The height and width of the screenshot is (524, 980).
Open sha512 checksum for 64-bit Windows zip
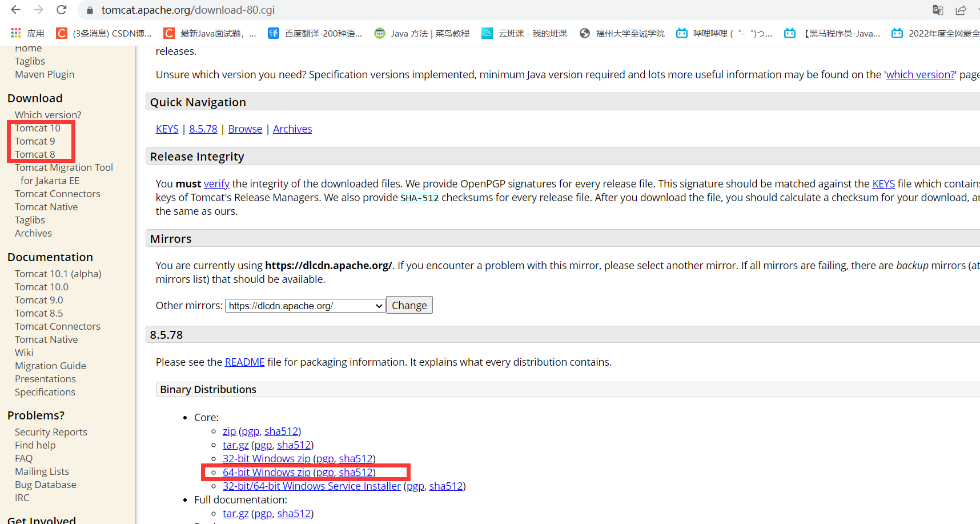[x=356, y=473]
